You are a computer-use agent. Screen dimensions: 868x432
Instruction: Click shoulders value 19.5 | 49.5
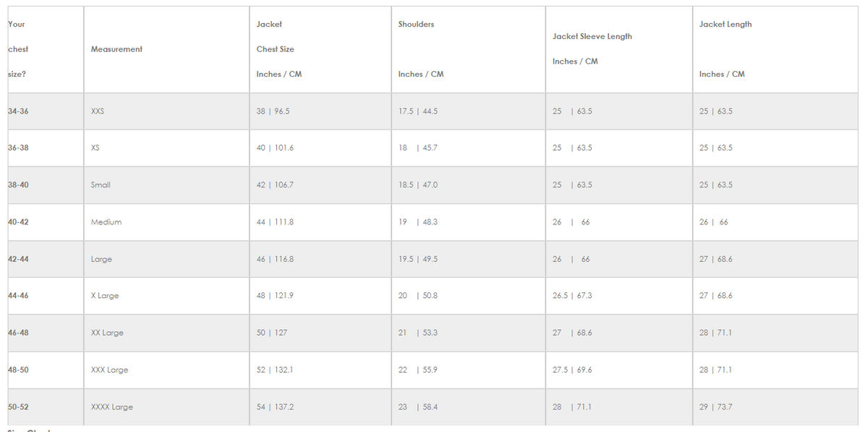417,259
